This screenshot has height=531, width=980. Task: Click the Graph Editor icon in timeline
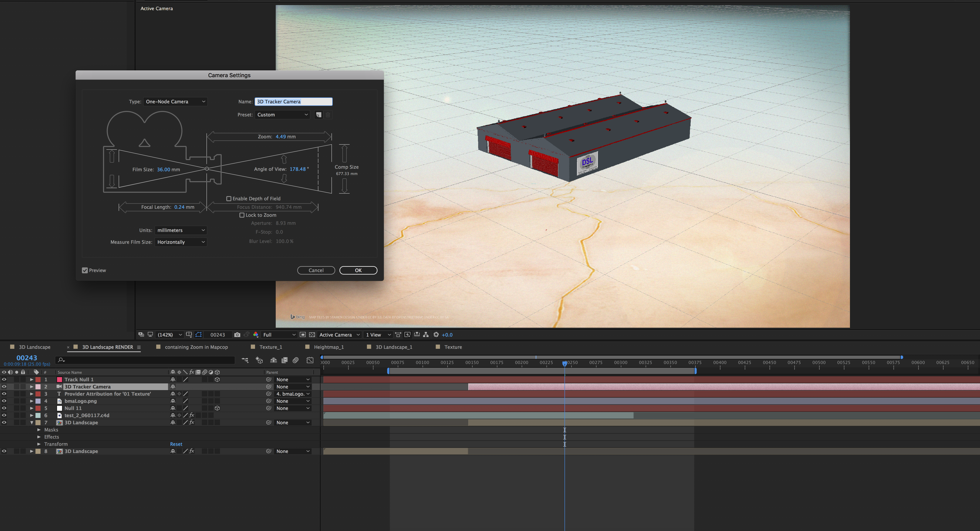310,360
